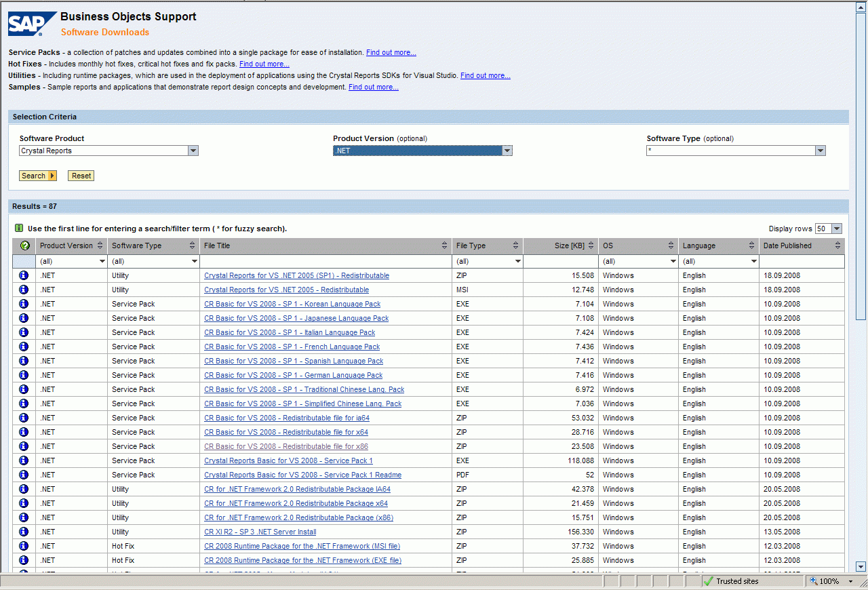868x590 pixels.
Task: Open Language column filter dropdown
Action: [753, 261]
